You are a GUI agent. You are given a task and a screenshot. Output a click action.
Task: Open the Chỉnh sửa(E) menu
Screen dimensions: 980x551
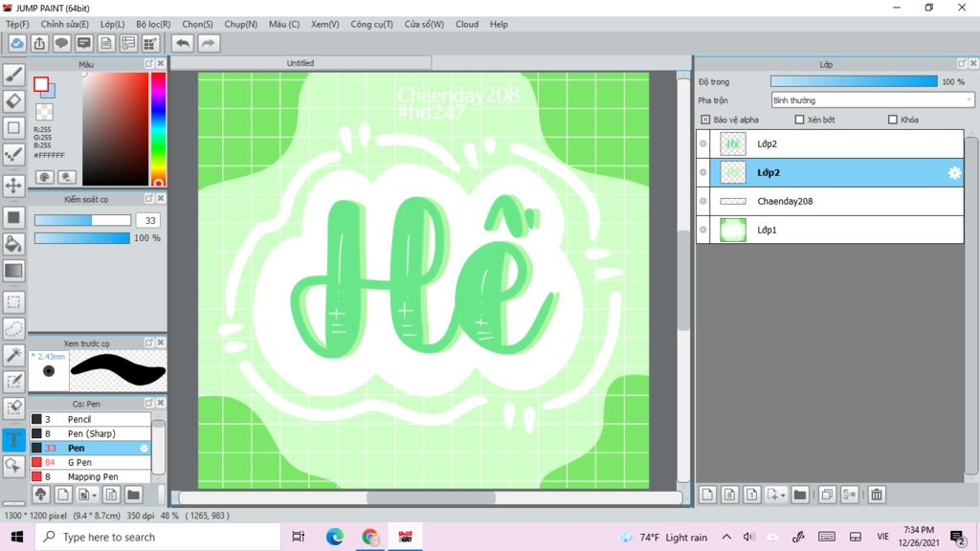[x=65, y=24]
